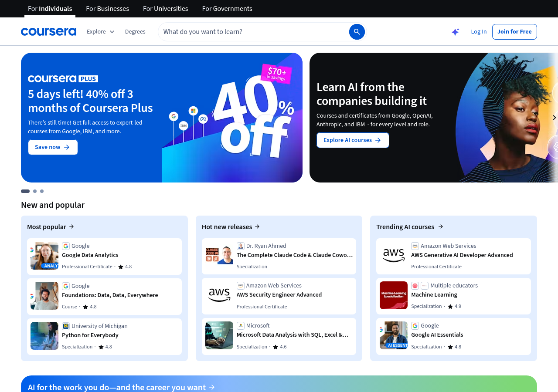Switch to the For Individuals tab
Image resolution: width=558 pixels, height=392 pixels.
tap(50, 9)
